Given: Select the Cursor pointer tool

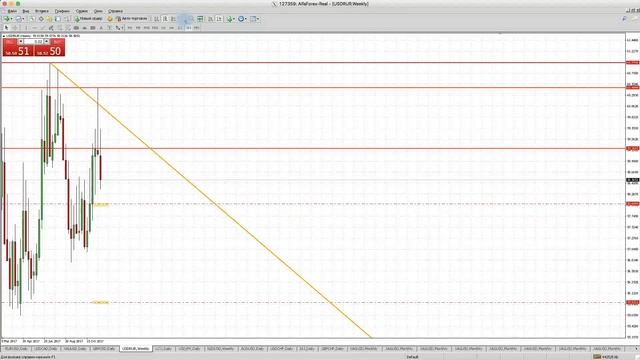Looking at the screenshot, I should [x=6, y=28].
